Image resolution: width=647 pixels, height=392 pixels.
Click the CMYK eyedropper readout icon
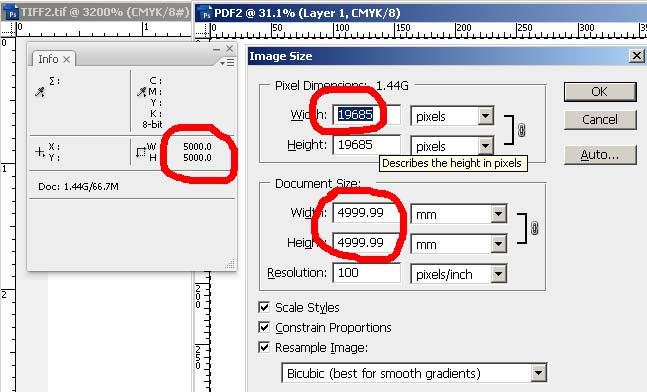pyautogui.click(x=142, y=92)
